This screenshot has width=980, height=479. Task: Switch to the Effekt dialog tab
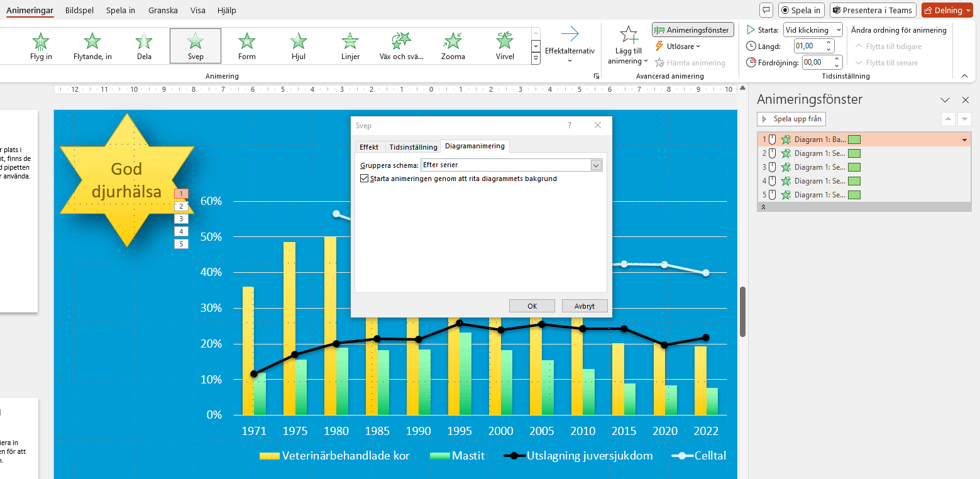(369, 146)
